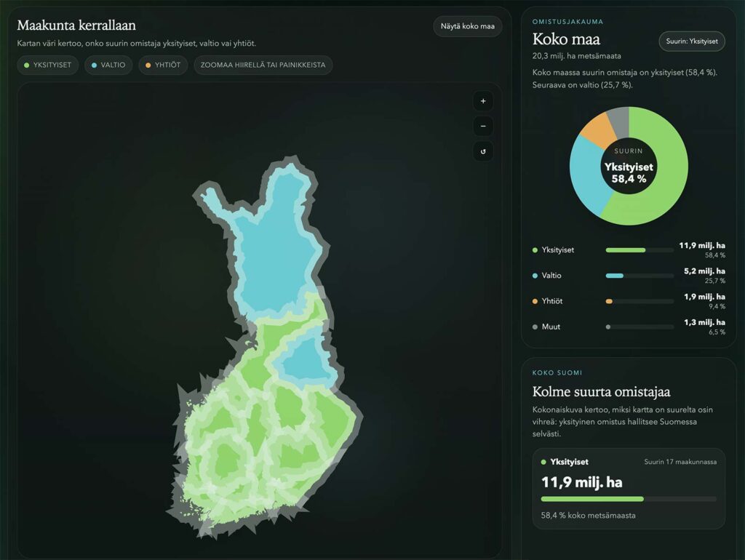
Task: Click the gray Muut legend dot
Action: [535, 327]
